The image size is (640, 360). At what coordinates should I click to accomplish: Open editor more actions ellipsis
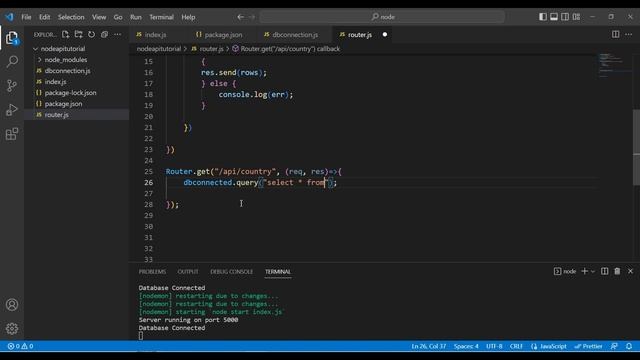pos(629,35)
